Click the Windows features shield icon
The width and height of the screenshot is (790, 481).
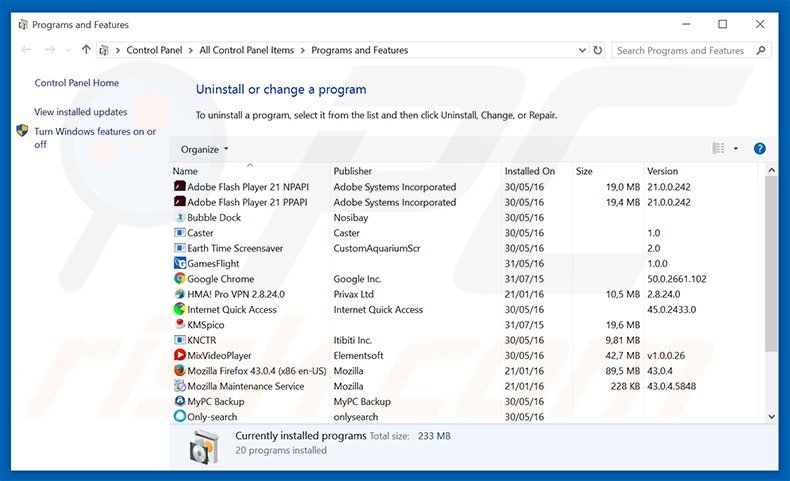(x=22, y=131)
